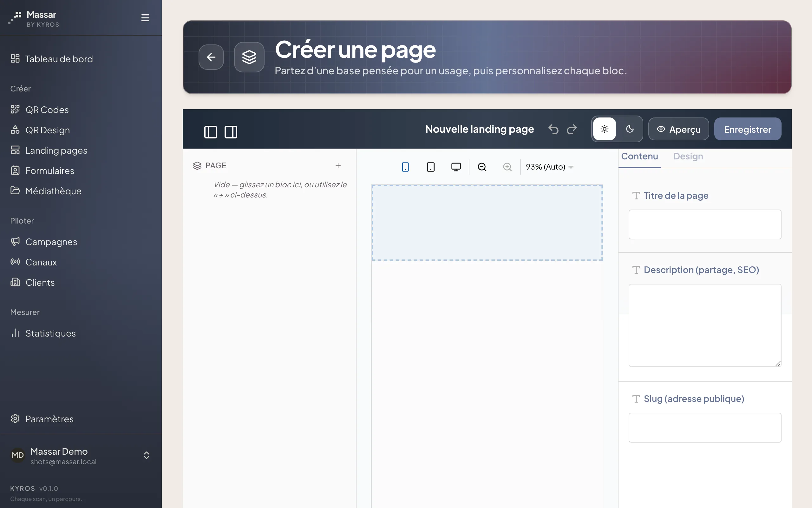812x508 pixels.
Task: Toggle the left panel visibility
Action: pos(210,132)
